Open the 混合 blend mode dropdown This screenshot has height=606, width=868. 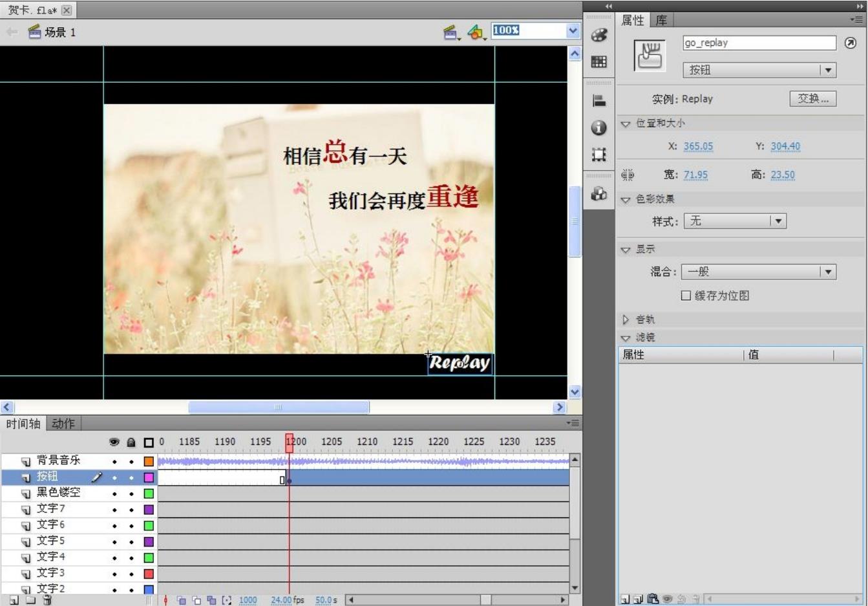click(758, 272)
